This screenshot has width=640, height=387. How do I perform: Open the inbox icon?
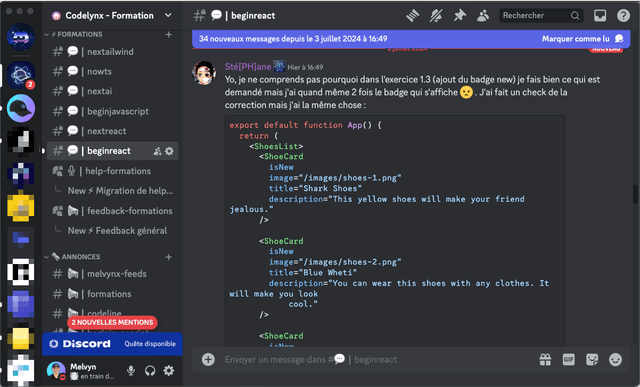tap(600, 16)
